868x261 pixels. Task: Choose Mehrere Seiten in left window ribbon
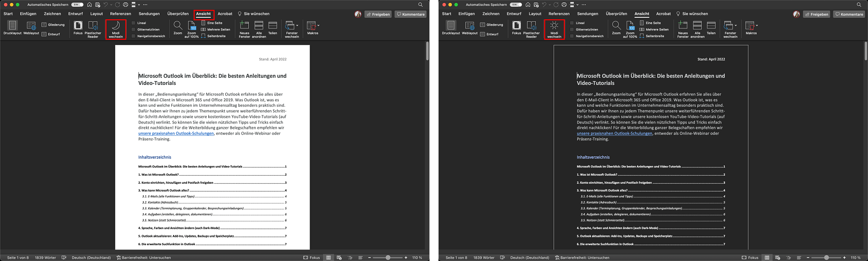(216, 29)
